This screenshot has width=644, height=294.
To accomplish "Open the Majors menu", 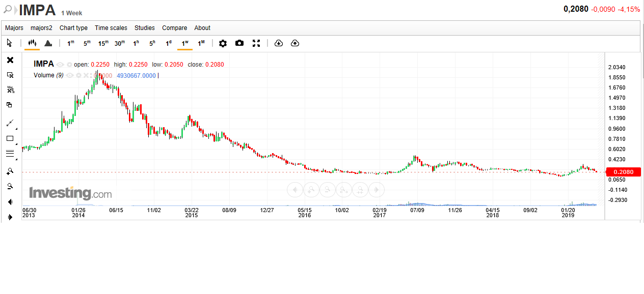I will tap(14, 28).
